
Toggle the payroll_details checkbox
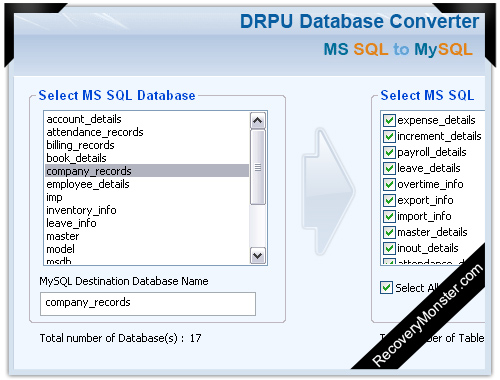point(389,152)
